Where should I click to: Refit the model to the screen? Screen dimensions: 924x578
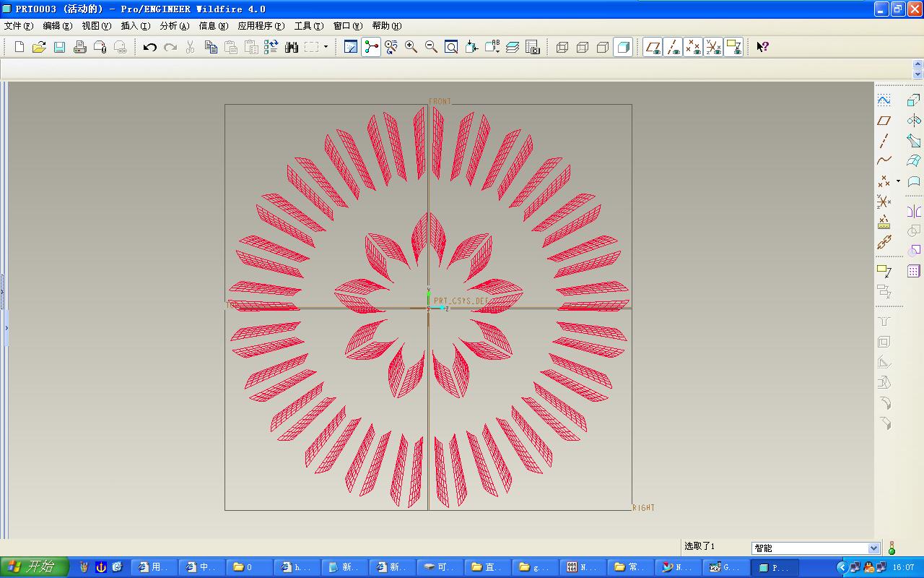(451, 47)
